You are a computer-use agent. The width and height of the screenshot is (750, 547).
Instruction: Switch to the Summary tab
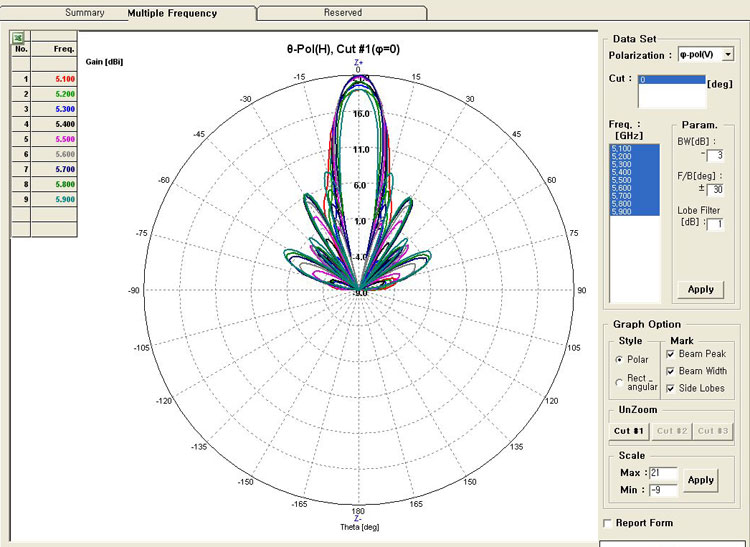(x=85, y=12)
